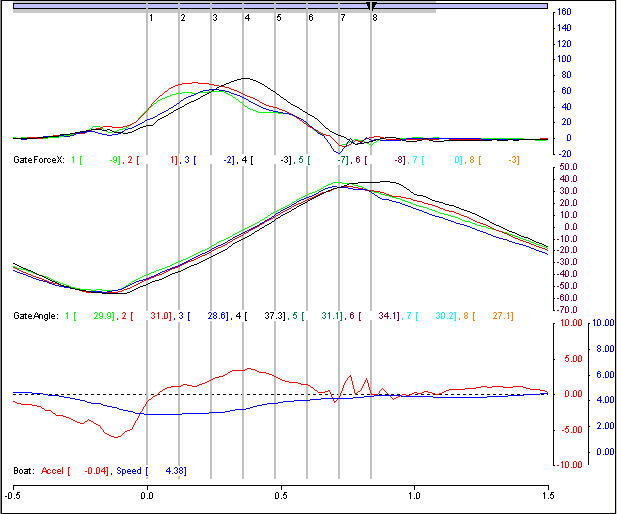
Task: Select stroke marker 3 at the top
Action: pos(214,18)
